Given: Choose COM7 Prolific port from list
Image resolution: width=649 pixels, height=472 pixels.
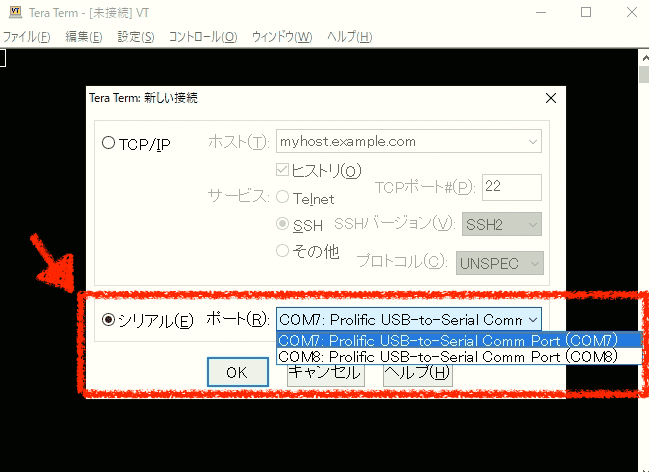Looking at the screenshot, I should pyautogui.click(x=459, y=340).
